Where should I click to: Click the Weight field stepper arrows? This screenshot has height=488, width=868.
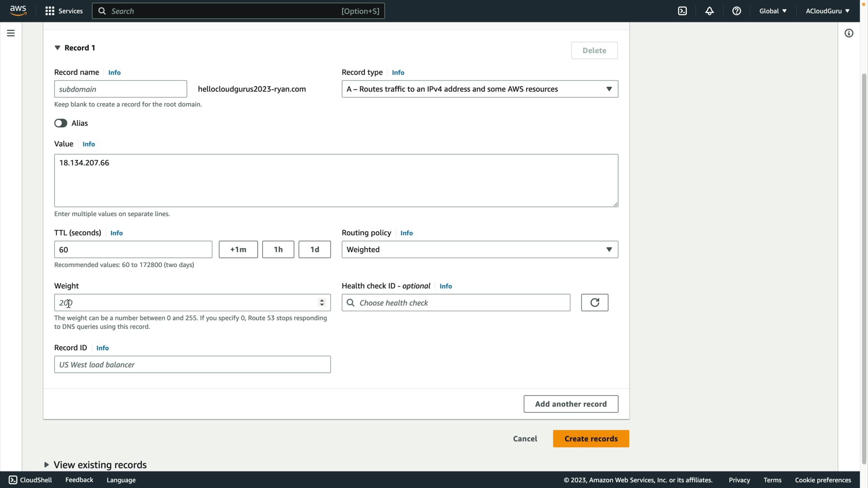coord(322,302)
